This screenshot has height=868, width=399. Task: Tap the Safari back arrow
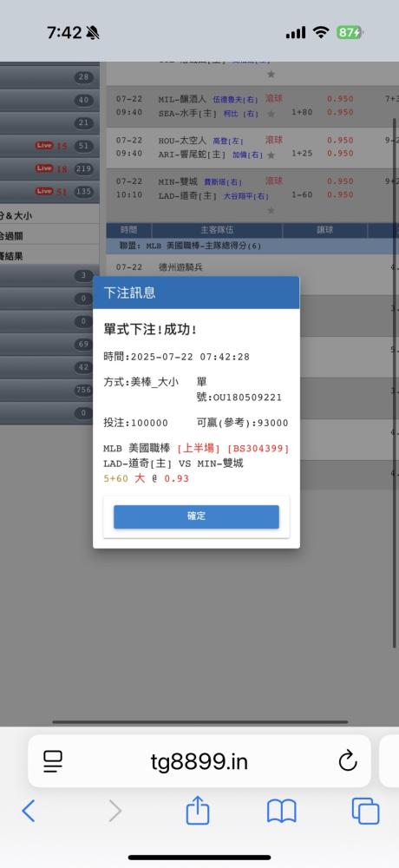click(29, 812)
